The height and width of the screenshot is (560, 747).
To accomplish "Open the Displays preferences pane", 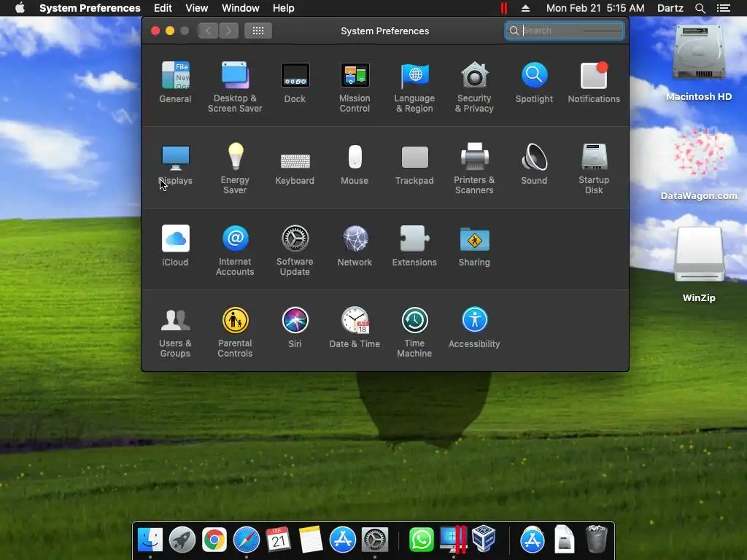I will coord(175,164).
